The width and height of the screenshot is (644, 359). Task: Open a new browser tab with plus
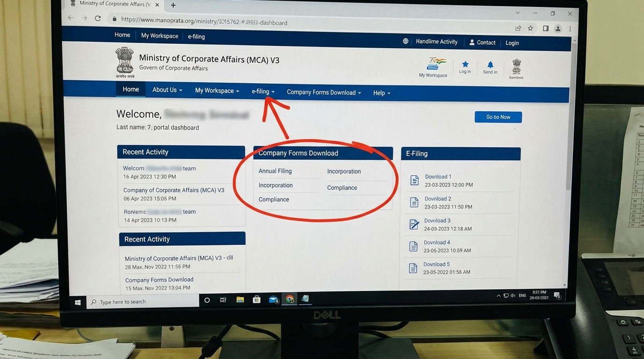(x=173, y=5)
